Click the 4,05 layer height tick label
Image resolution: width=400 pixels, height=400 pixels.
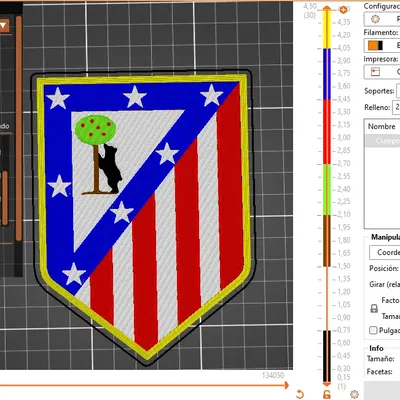(343, 48)
